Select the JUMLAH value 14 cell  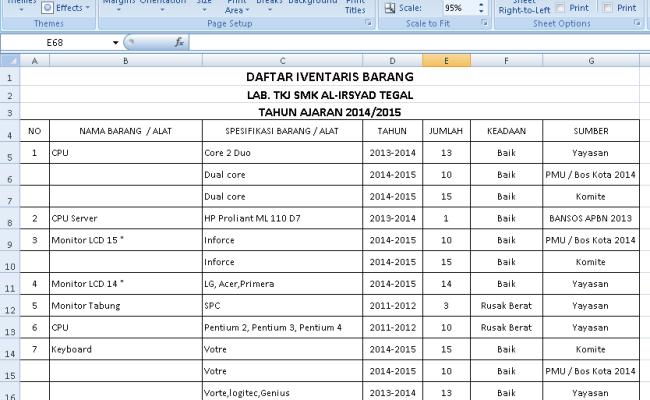(446, 284)
